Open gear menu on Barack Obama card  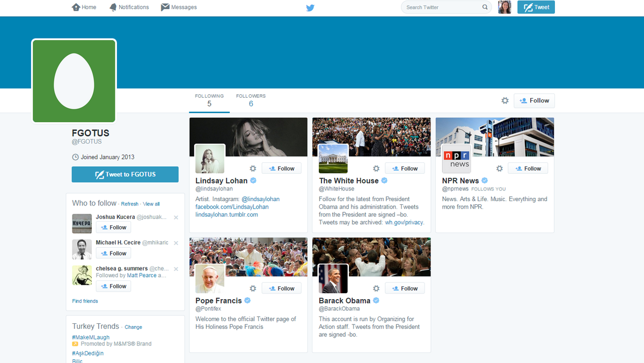[x=376, y=288]
